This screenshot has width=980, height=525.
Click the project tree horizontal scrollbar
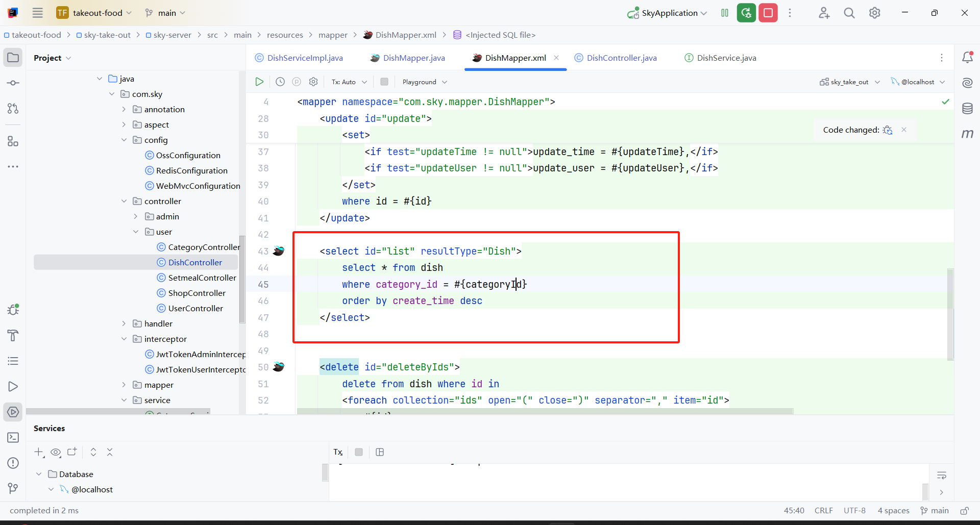pyautogui.click(x=118, y=411)
